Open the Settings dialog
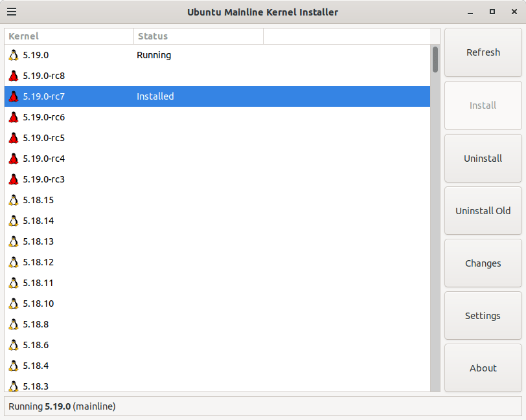Viewport: 526px width, 420px height. (x=483, y=316)
